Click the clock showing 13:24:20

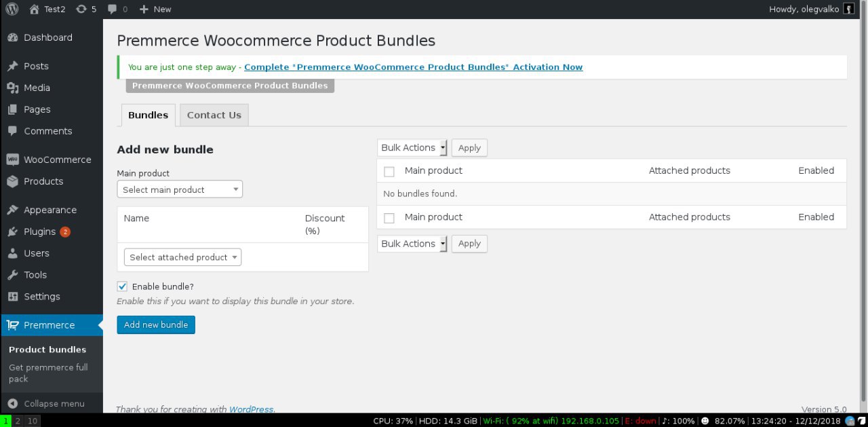point(797,421)
